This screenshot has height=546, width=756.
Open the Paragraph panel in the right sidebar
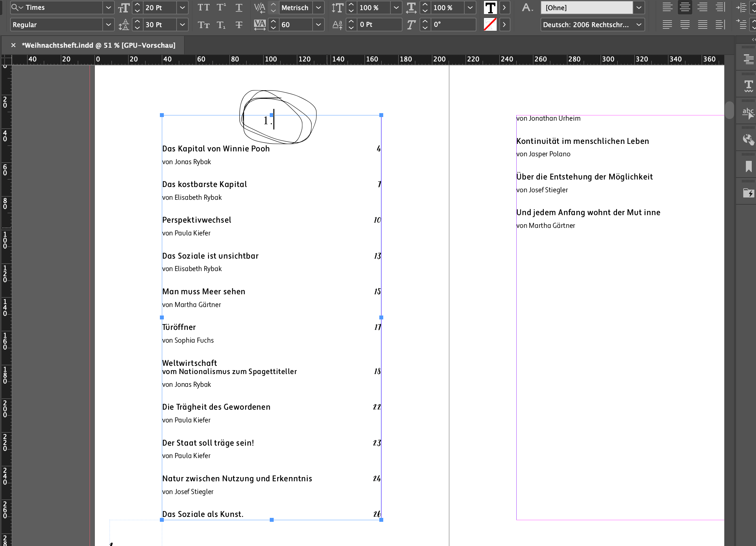(749, 59)
